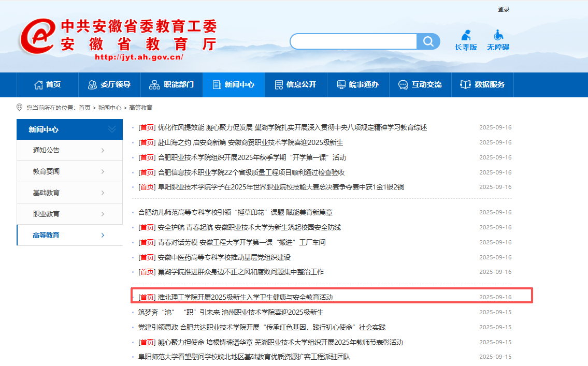Open 数据服务 navigation item
Viewport: 588px width, 366px height.
[x=482, y=84]
